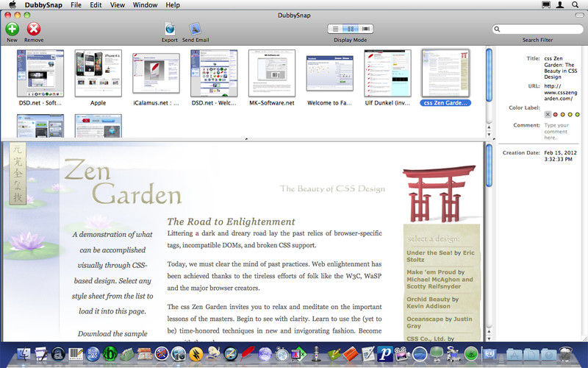Click the toolbar show/hide pill button
This screenshot has height=368, width=588.
coord(580,15)
